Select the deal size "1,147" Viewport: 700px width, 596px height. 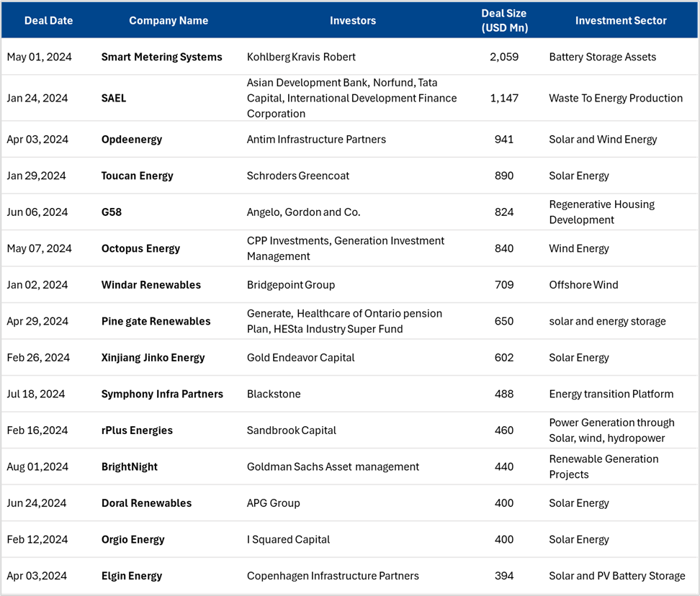click(504, 98)
